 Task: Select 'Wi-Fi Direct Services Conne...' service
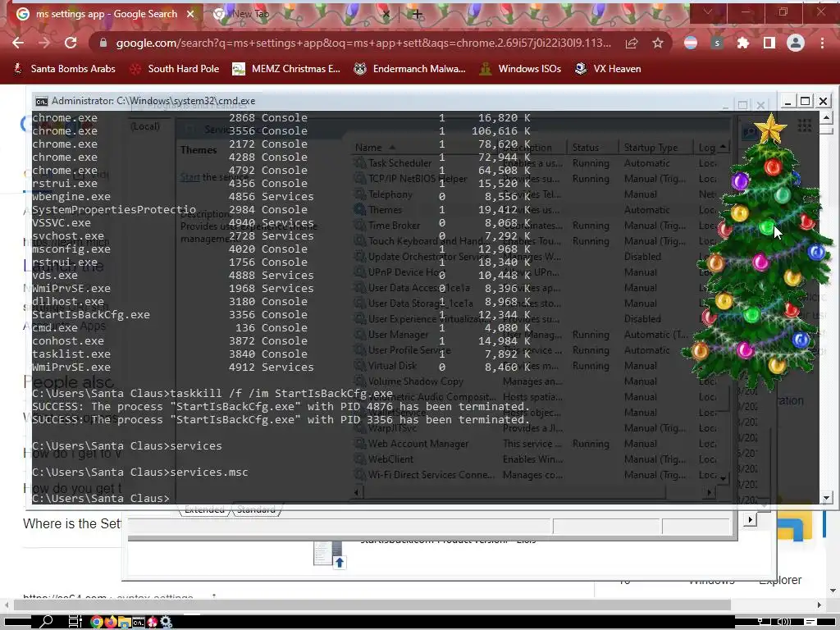[x=431, y=475]
